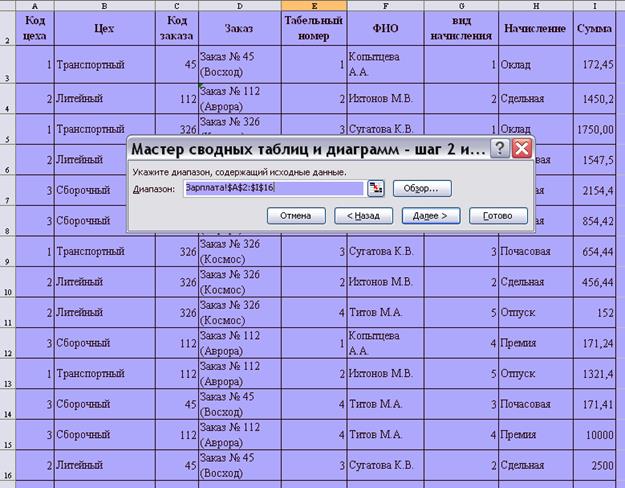The image size is (625, 488).
Task: Click the 'Табельный номер' header cell
Action: point(314,28)
